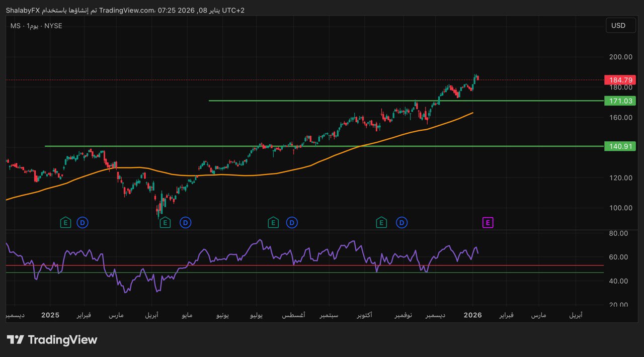Click the MS symbol name label
Image resolution: width=644 pixels, height=357 pixels.
(15, 26)
